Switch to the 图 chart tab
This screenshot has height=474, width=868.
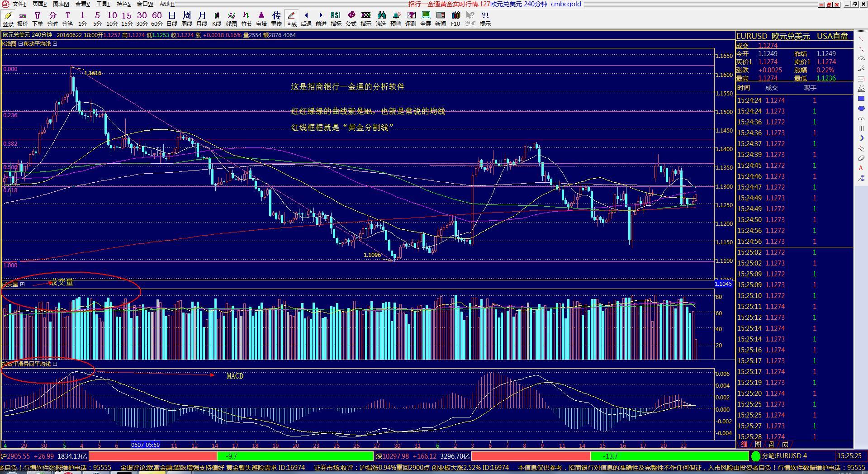coord(758,445)
